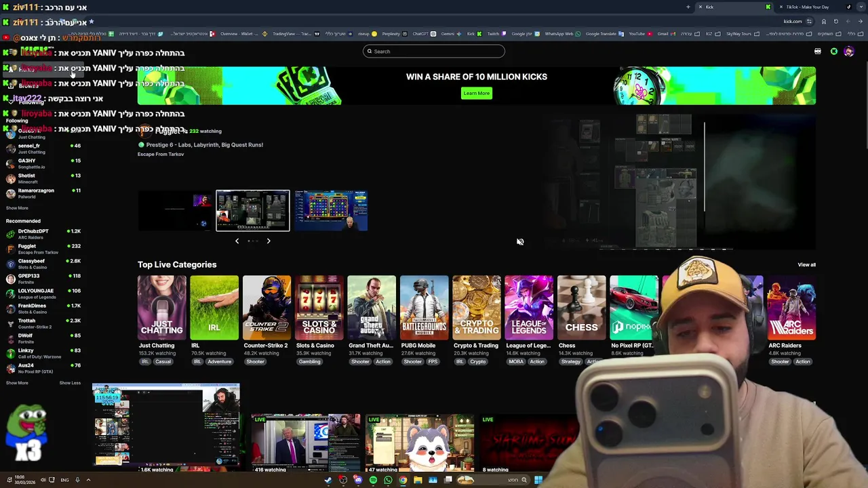Click the Crypto tag under Crypto & Trading
The image size is (868, 488).
[478, 362]
